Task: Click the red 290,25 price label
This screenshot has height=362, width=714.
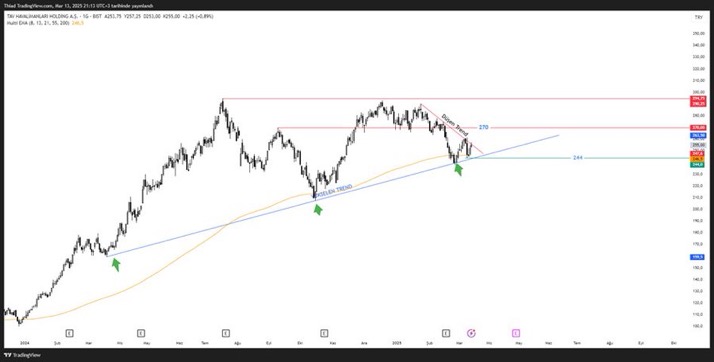Action: 698,104
